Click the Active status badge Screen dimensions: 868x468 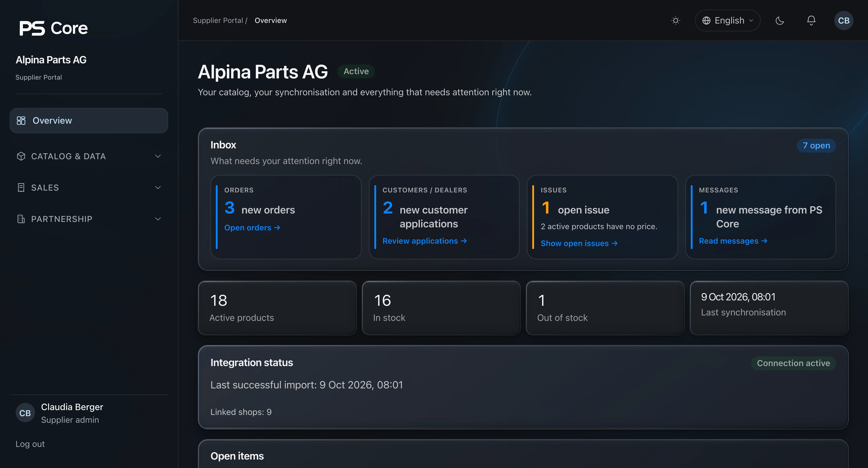[356, 71]
